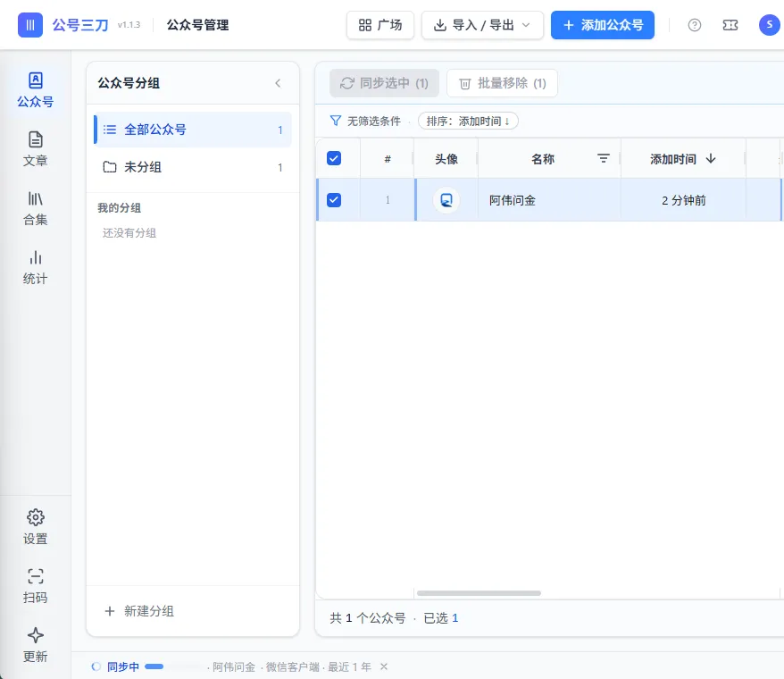
Task: Click the 阿伟问金 avatar thumbnail
Action: 446,200
